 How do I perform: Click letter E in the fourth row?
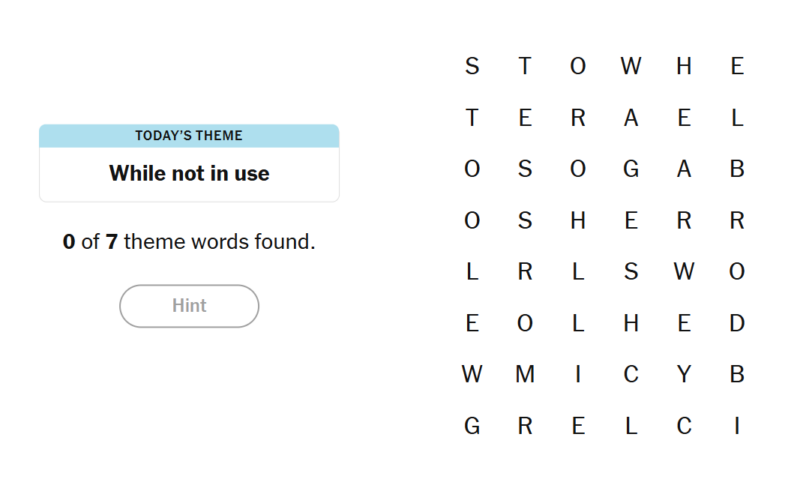coord(631,221)
